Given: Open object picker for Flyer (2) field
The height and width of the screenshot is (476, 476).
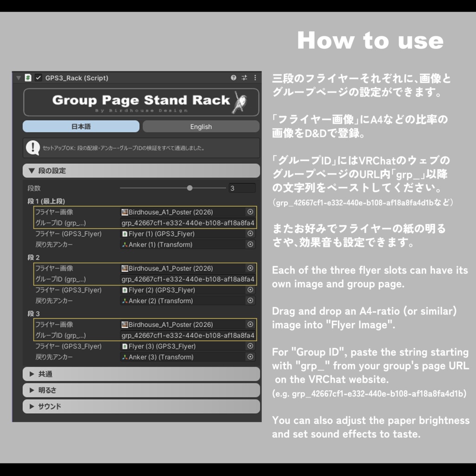Looking at the screenshot, I should (250, 290).
